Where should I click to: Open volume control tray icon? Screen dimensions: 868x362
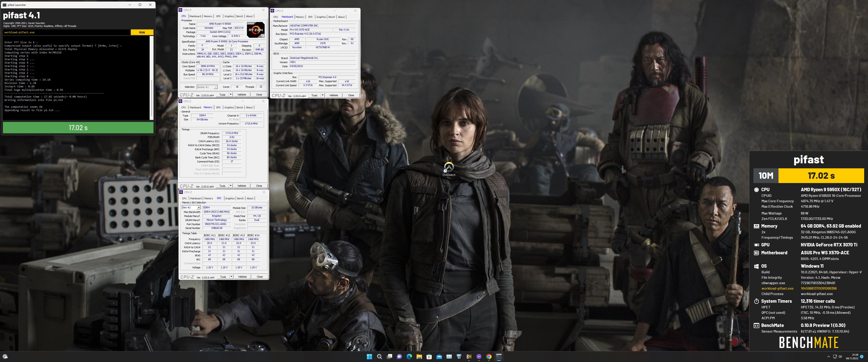tap(840, 357)
